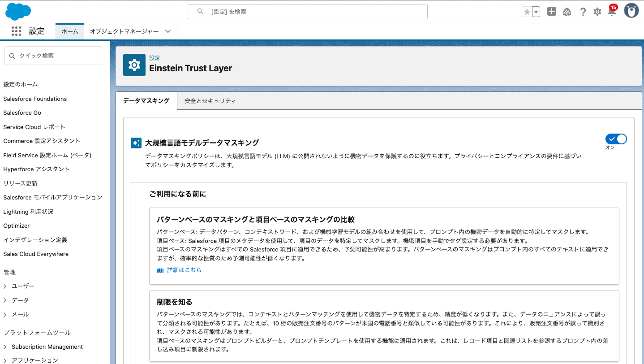Viewport: 644px width, 364px height.
Task: Expand the メール tree node
Action: point(5,314)
